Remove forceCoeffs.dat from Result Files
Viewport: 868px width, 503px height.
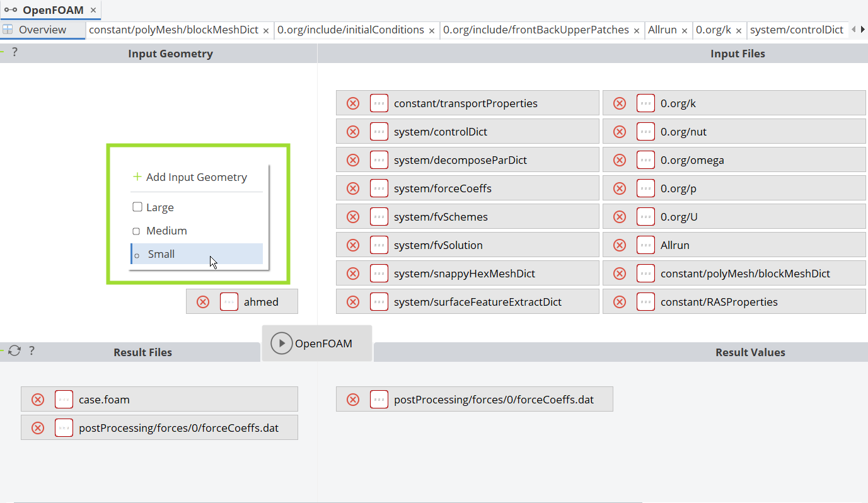tap(38, 428)
